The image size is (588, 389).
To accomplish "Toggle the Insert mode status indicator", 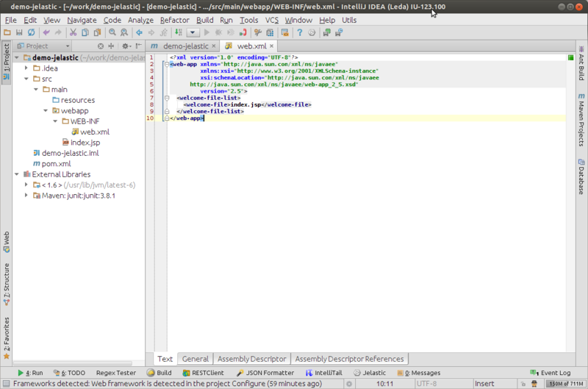I will [485, 384].
